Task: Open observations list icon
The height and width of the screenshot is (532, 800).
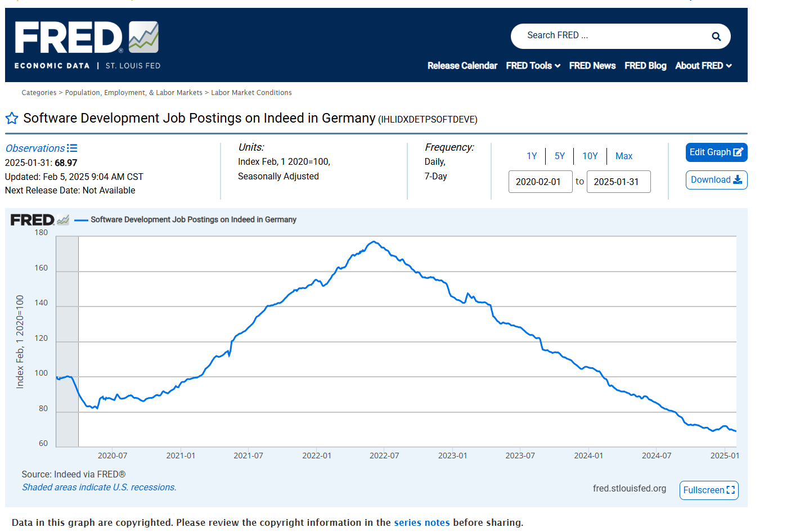Action: 72,148
